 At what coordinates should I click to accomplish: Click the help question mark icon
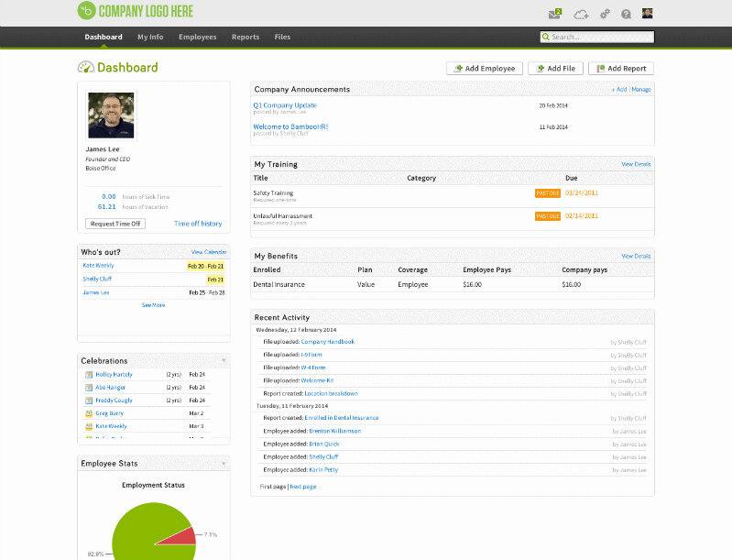(x=627, y=14)
